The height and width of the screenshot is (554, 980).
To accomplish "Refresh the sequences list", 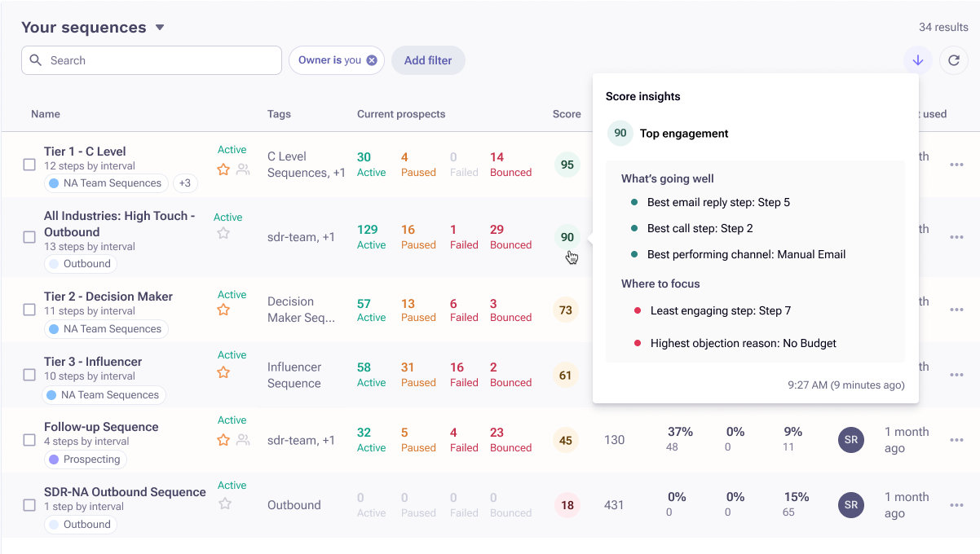I will 953,60.
